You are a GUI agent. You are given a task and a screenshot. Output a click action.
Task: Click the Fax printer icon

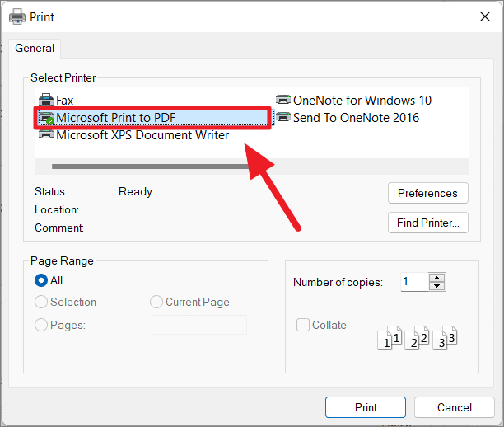click(x=46, y=100)
